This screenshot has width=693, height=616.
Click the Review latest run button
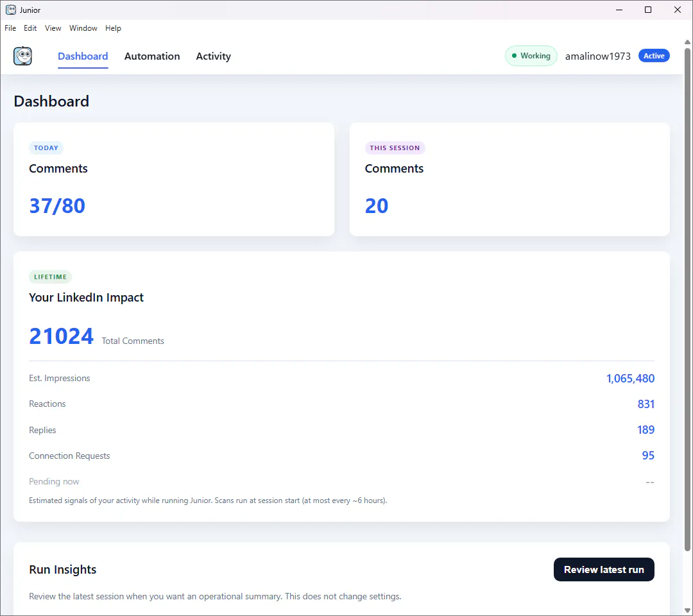[x=604, y=569]
